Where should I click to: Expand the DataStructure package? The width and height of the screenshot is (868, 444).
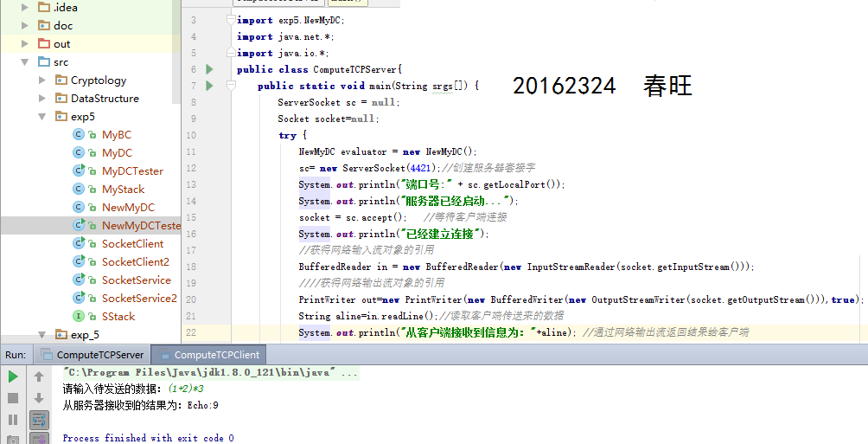coord(42,98)
